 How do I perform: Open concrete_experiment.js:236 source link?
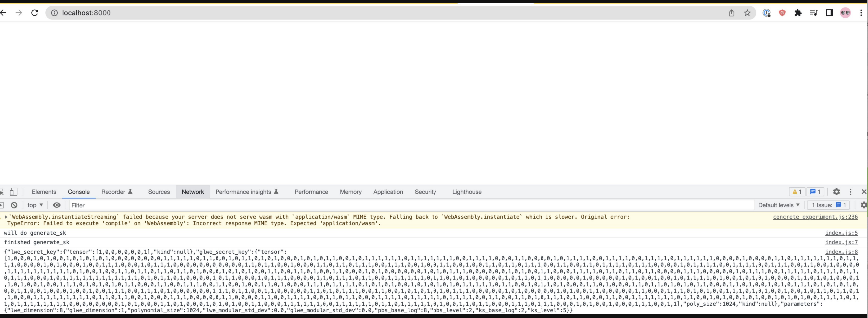click(815, 217)
